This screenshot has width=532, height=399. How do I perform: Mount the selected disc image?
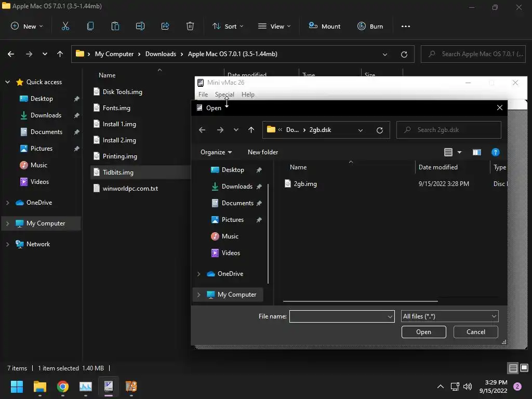(x=324, y=26)
